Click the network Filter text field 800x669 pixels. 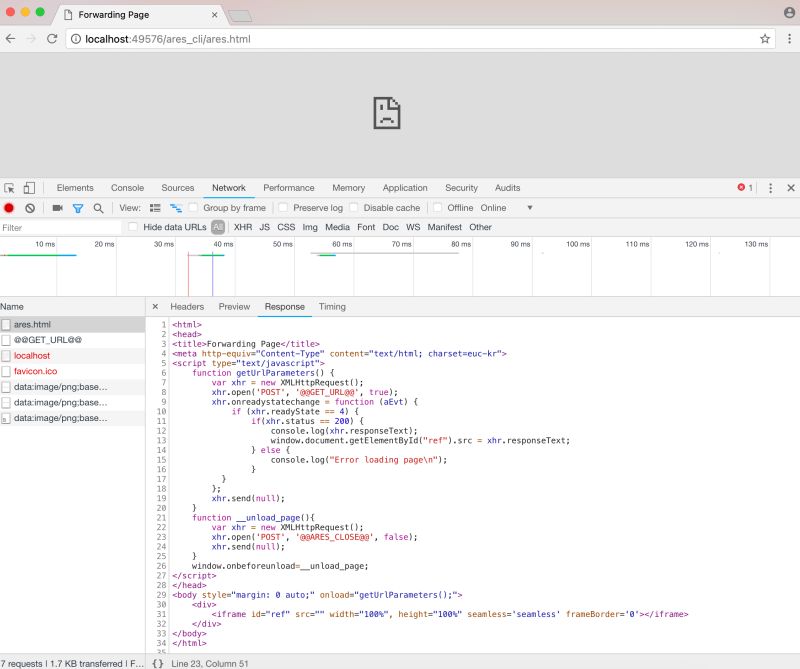point(60,228)
